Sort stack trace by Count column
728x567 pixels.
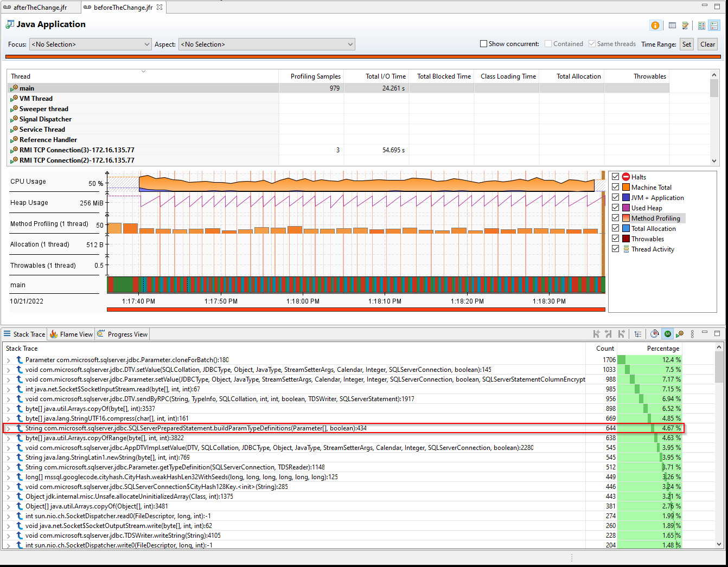tap(602, 349)
